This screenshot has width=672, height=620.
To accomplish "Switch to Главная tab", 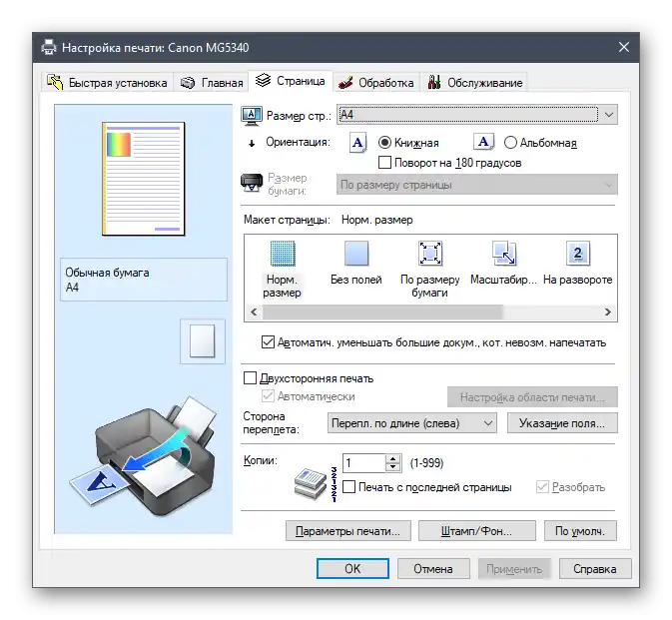I will (x=212, y=82).
